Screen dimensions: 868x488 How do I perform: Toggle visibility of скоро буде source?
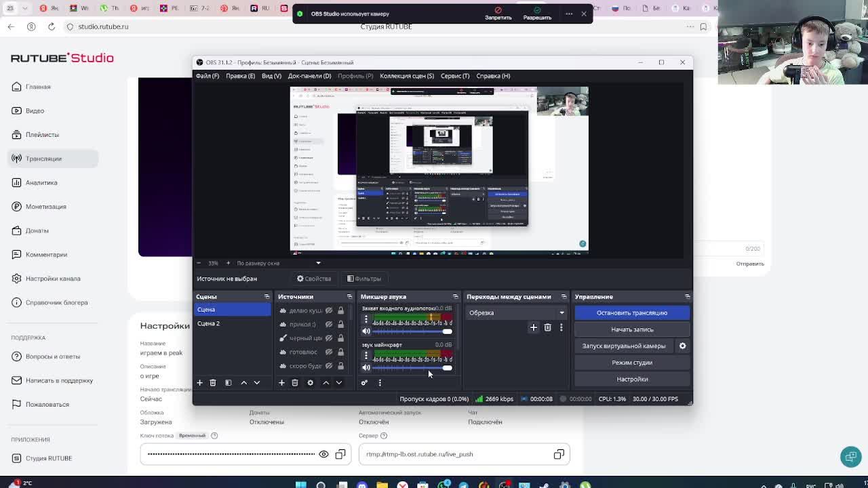(329, 366)
